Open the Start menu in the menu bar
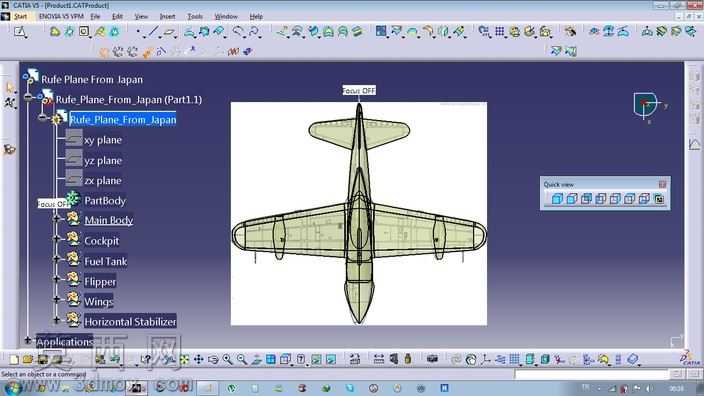 pyautogui.click(x=20, y=16)
